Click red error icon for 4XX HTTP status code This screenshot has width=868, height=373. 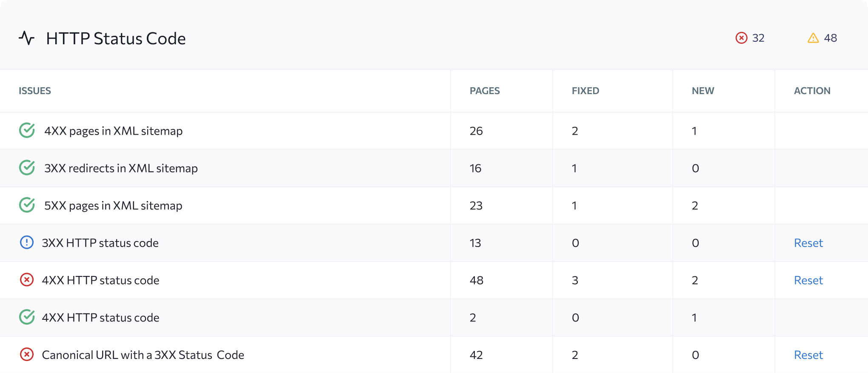click(x=27, y=280)
